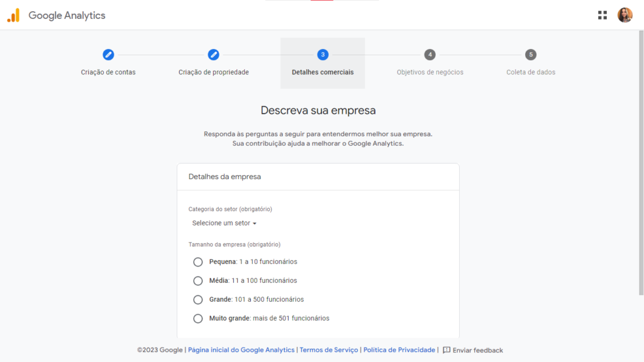
Task: Click the Google Analytics title text
Action: (67, 16)
